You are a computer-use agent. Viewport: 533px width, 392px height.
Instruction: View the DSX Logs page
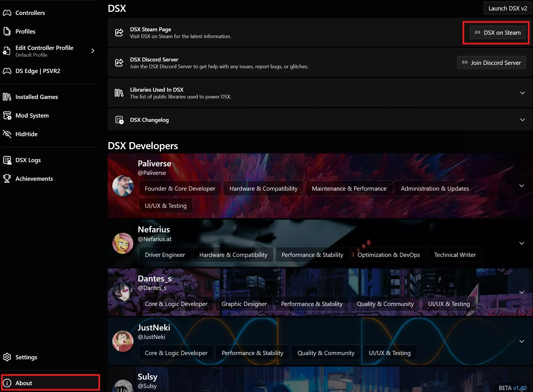click(49, 160)
